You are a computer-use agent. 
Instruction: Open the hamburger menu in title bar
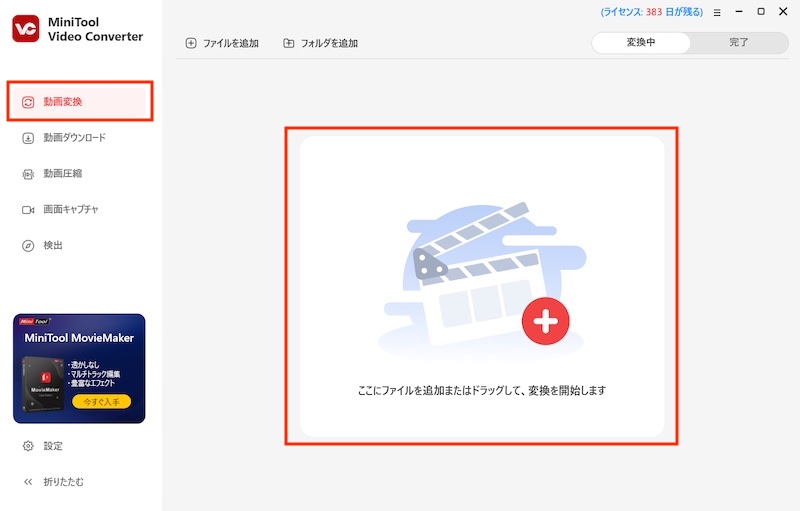716,12
